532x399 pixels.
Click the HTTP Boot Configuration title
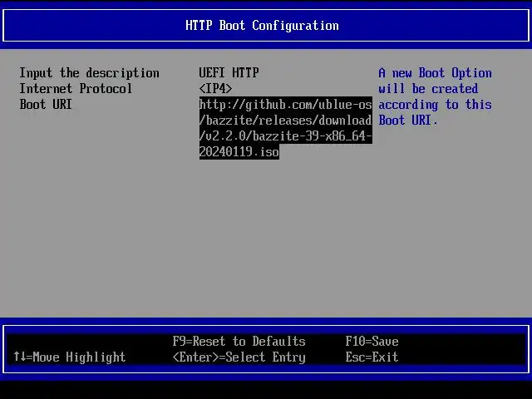click(262, 26)
